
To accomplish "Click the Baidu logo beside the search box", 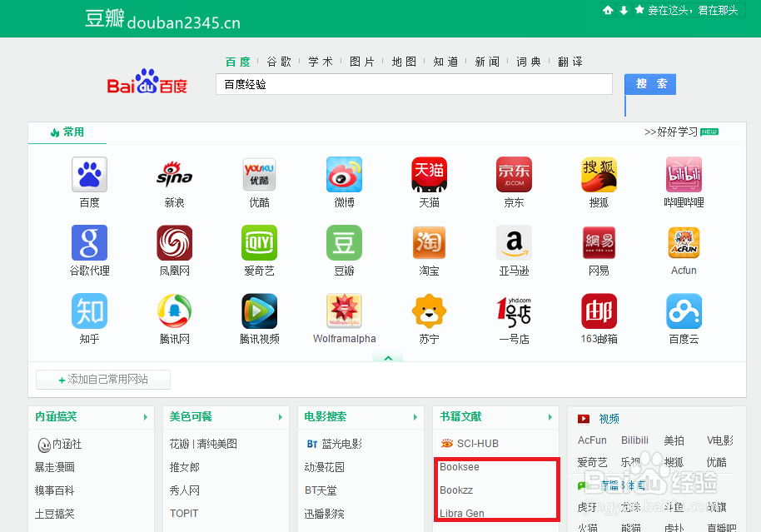I will coord(147,81).
